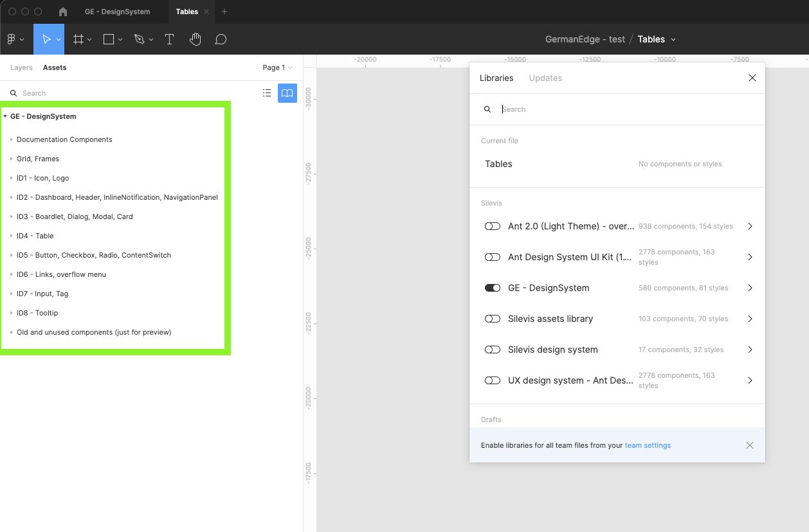
Task: Click the team library book icon
Action: [287, 93]
